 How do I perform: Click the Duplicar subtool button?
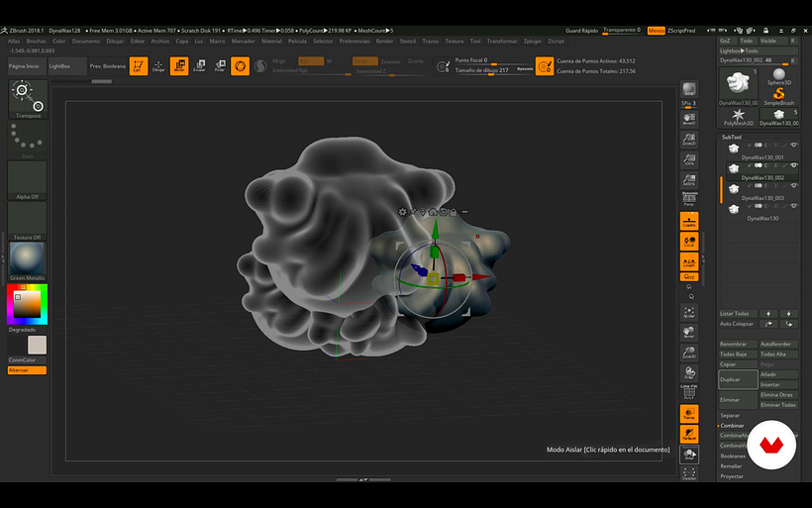click(738, 379)
